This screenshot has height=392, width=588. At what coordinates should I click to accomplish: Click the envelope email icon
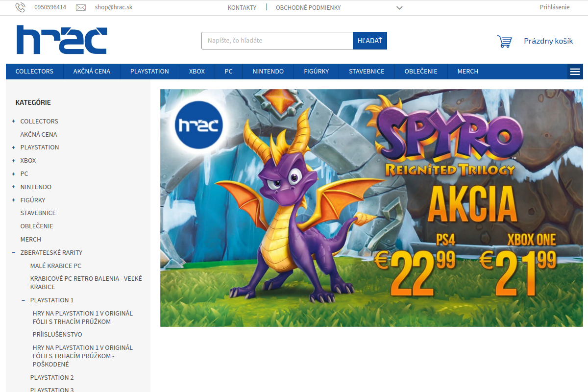click(x=81, y=7)
